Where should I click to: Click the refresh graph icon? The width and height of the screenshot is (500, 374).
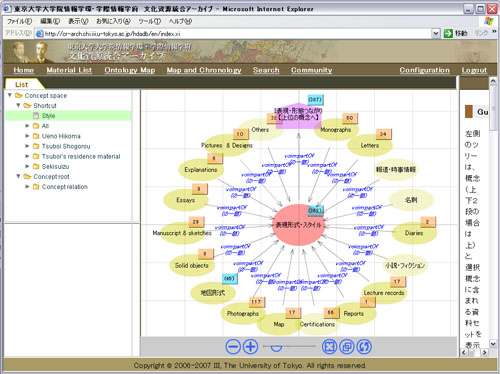[x=364, y=347]
